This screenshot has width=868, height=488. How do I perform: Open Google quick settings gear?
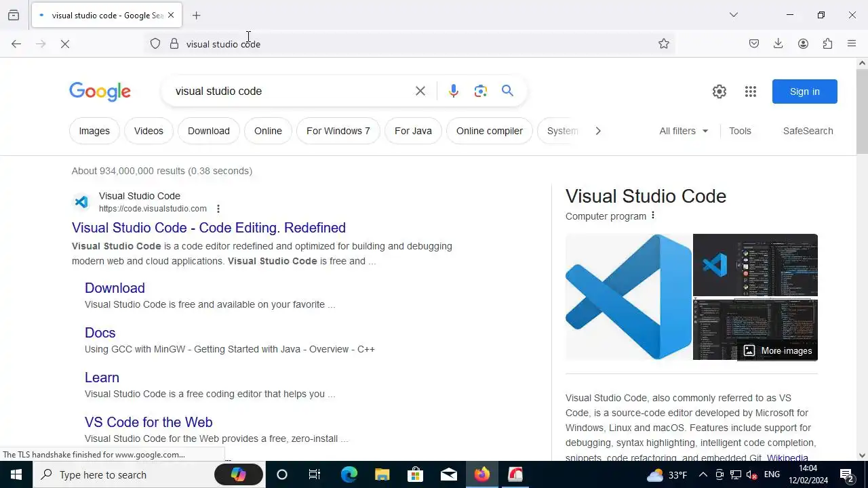[x=719, y=91]
